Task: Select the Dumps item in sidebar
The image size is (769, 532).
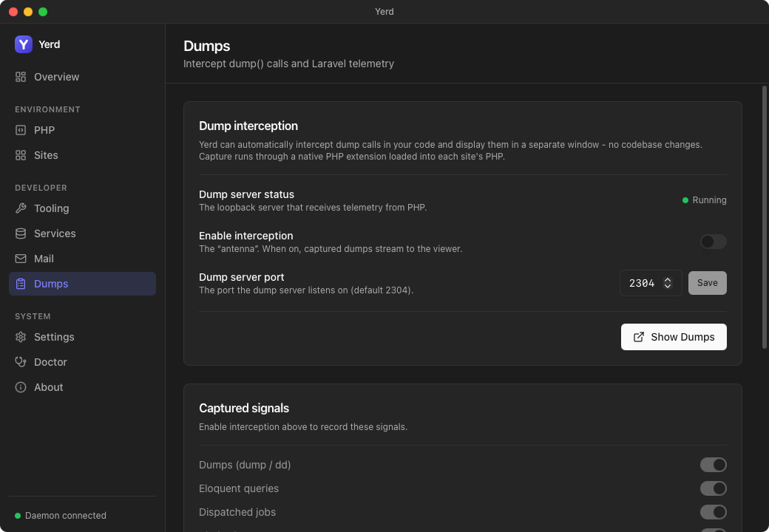Action: click(82, 284)
